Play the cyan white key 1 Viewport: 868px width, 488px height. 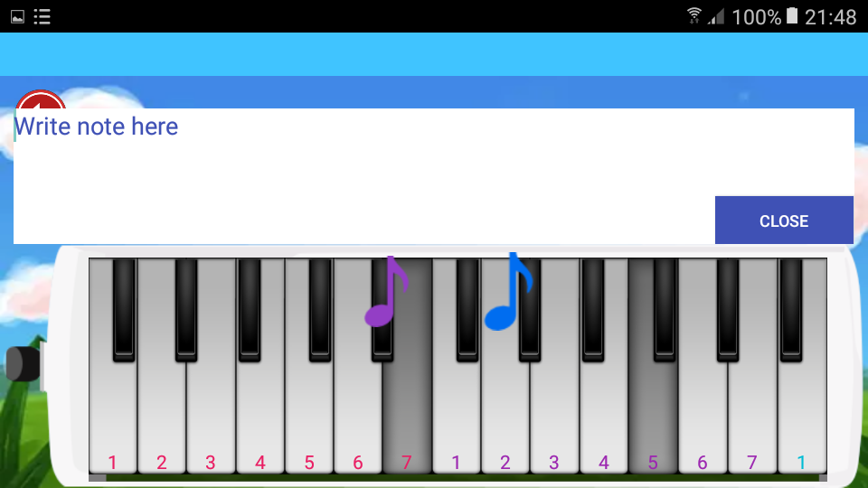802,420
